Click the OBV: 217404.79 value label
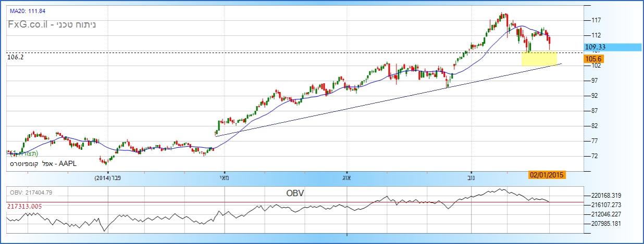Screen dimensions: 644x244 (x=32, y=193)
